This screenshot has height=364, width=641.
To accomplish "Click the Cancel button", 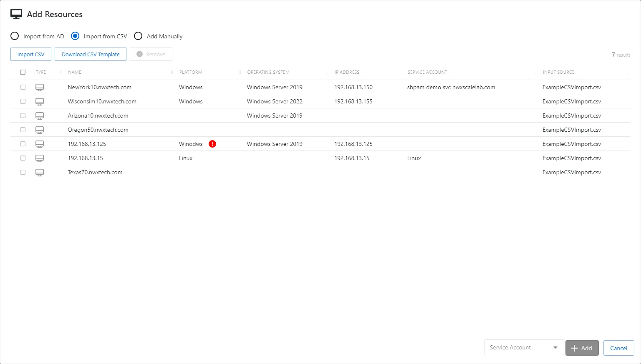I will click(x=619, y=348).
